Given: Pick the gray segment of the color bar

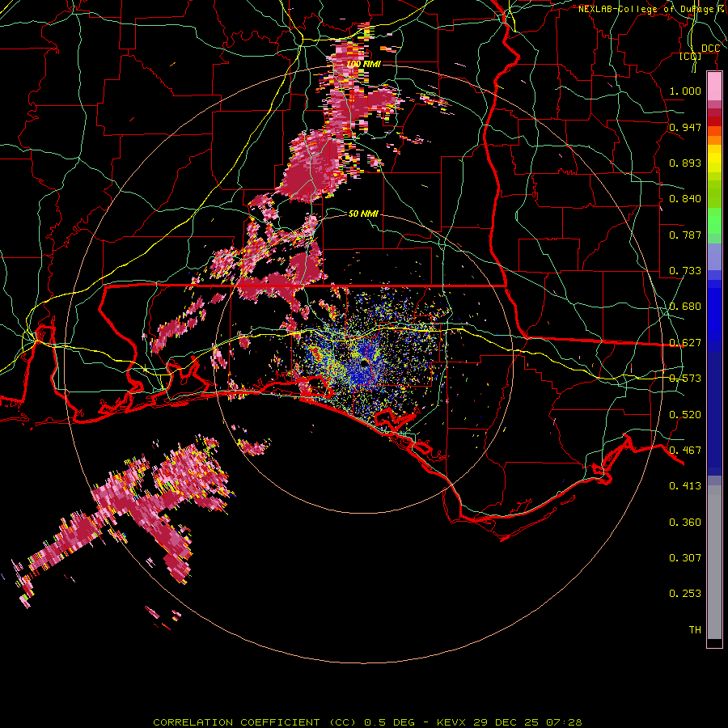Looking at the screenshot, I should coord(714,562).
